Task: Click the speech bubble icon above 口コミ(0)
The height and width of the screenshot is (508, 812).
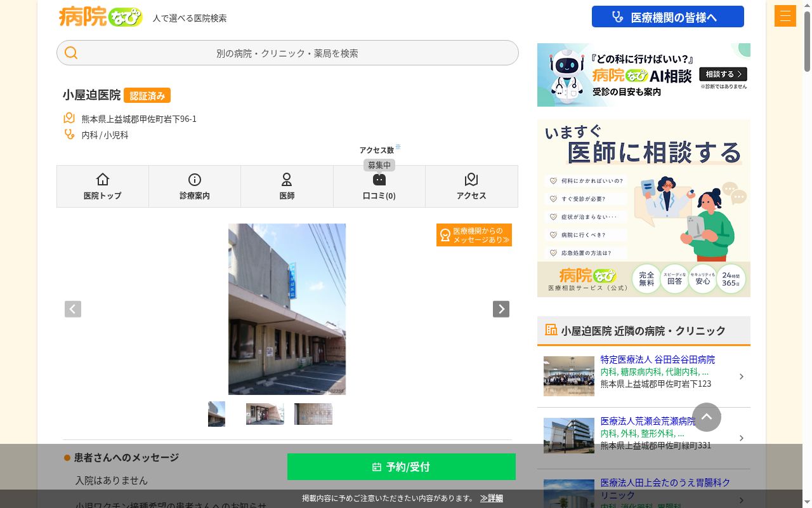Action: tap(379, 180)
